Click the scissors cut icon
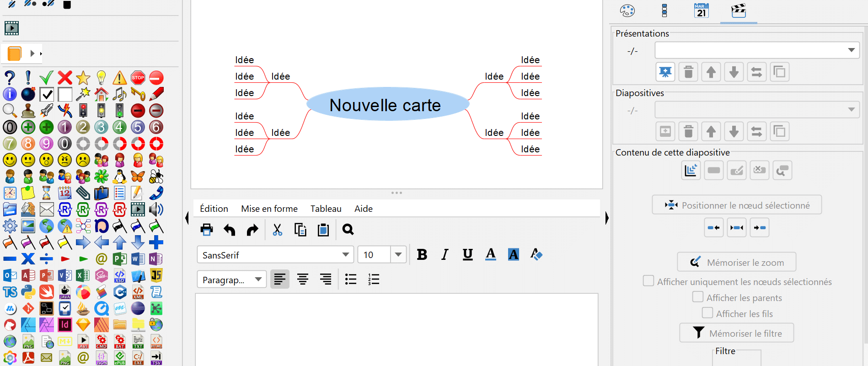Viewport: 868px width, 366px height. (x=277, y=230)
